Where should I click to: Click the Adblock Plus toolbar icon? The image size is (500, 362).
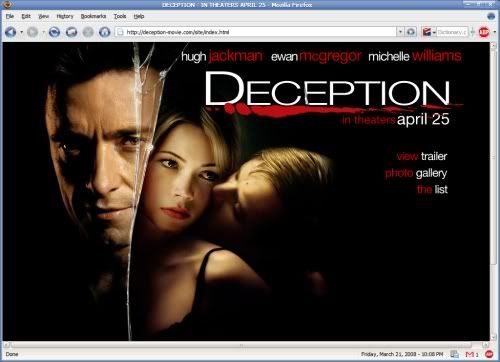(484, 32)
